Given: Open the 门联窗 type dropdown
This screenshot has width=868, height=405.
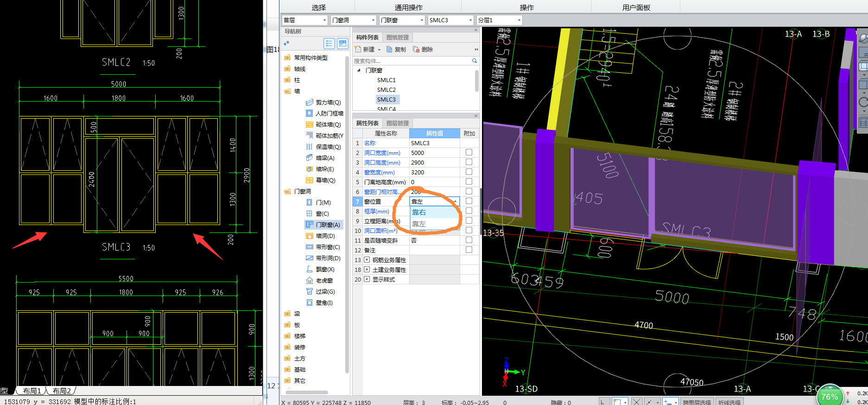Looking at the screenshot, I should coord(422,20).
